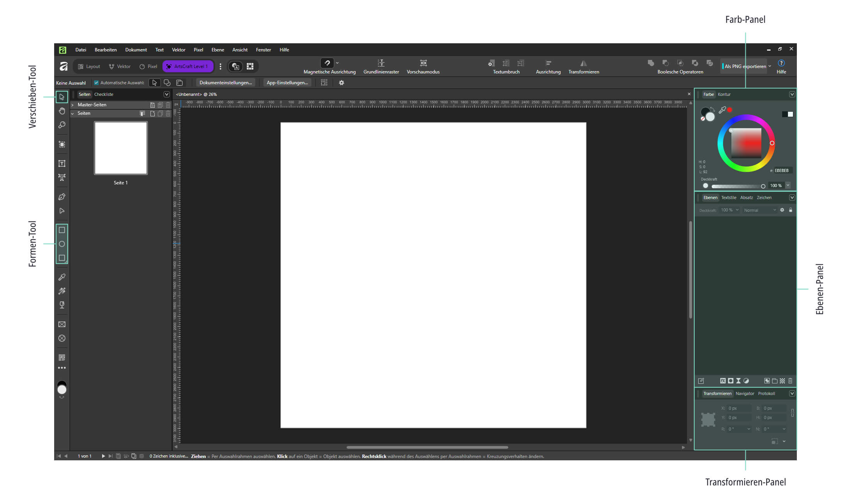Click the App-Einstellungen... button
Image resolution: width=851 pixels, height=504 pixels.
point(287,83)
